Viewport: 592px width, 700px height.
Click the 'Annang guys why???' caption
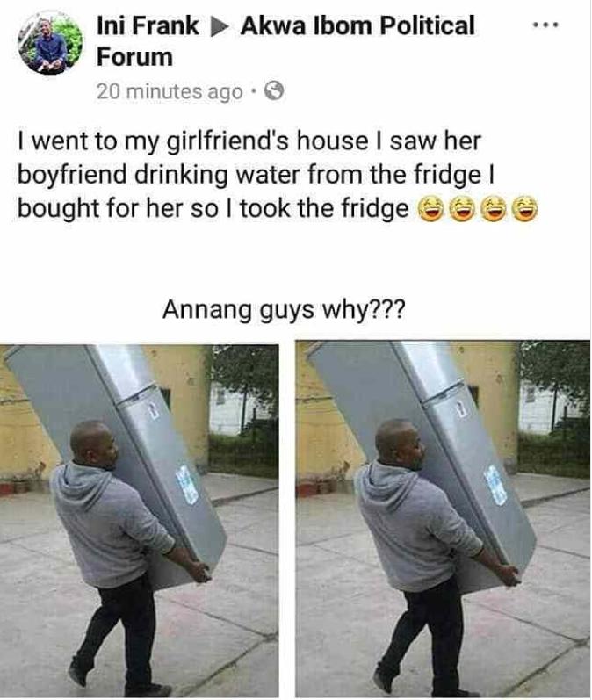click(x=284, y=310)
